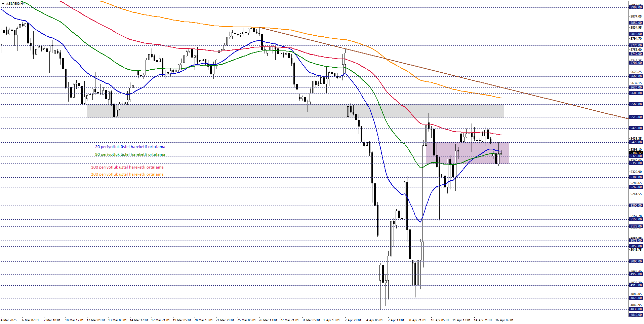Click the 16 Apr 05:01 time axis label
Screen dimensions: 644x324
[x=505, y=320]
